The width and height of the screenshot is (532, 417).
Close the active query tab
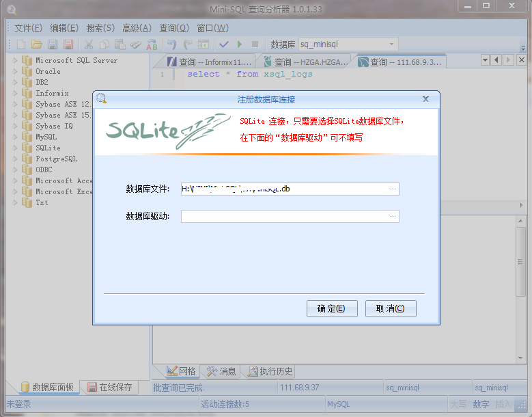click(522, 60)
